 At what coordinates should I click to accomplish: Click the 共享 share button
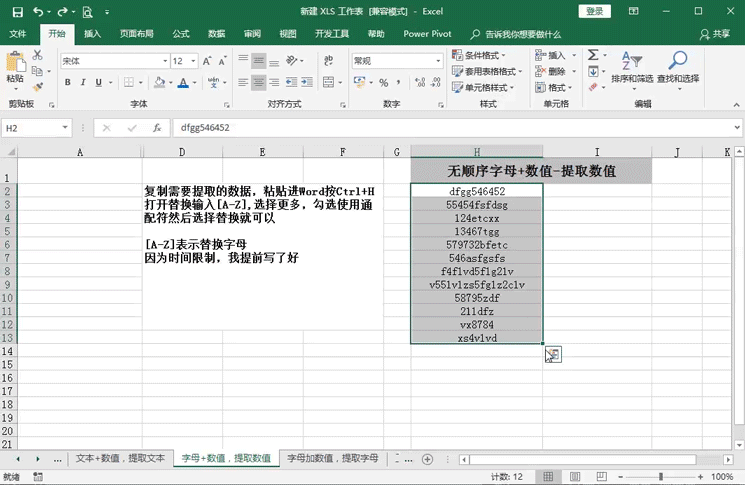(715, 34)
